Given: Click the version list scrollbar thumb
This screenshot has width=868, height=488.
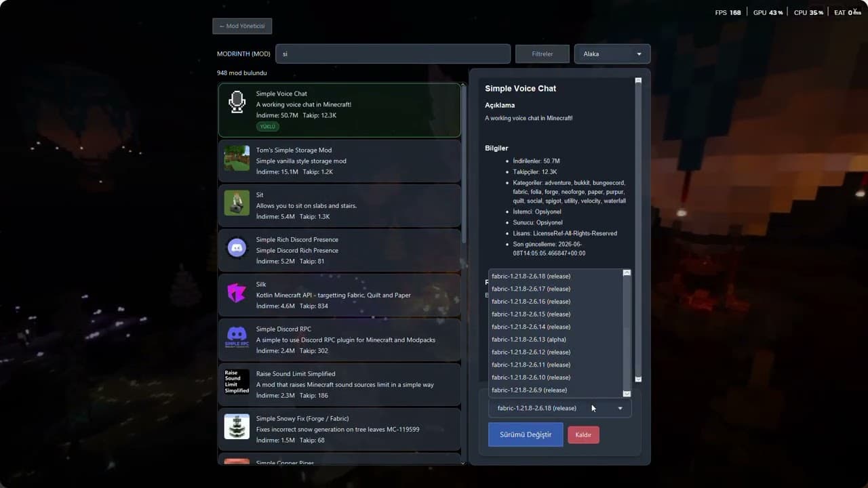Looking at the screenshot, I should click(x=627, y=303).
